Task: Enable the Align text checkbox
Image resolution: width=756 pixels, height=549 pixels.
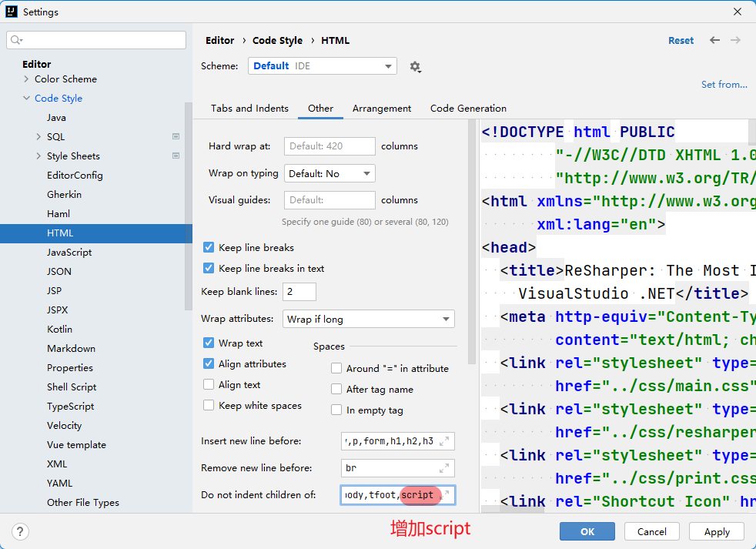Action: pos(209,384)
